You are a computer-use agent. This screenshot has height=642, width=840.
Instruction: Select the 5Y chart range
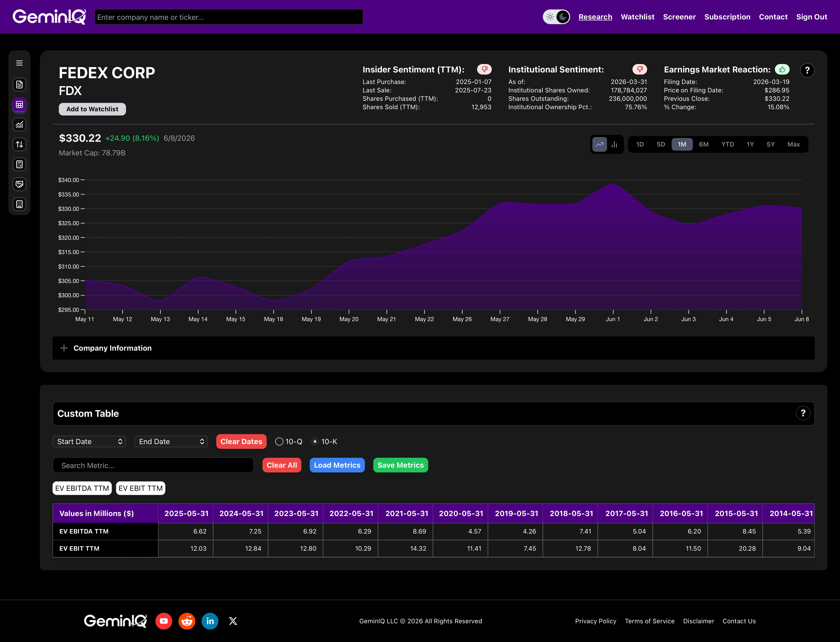point(771,145)
